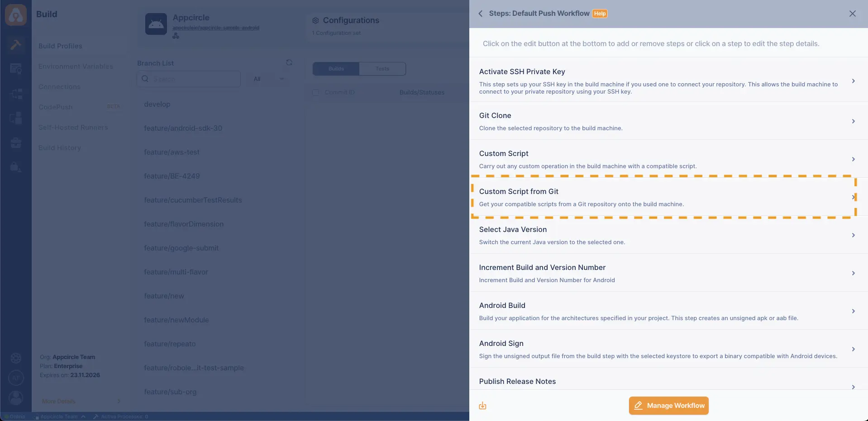
Task: Open the Build module hammer icon
Action: click(16, 44)
